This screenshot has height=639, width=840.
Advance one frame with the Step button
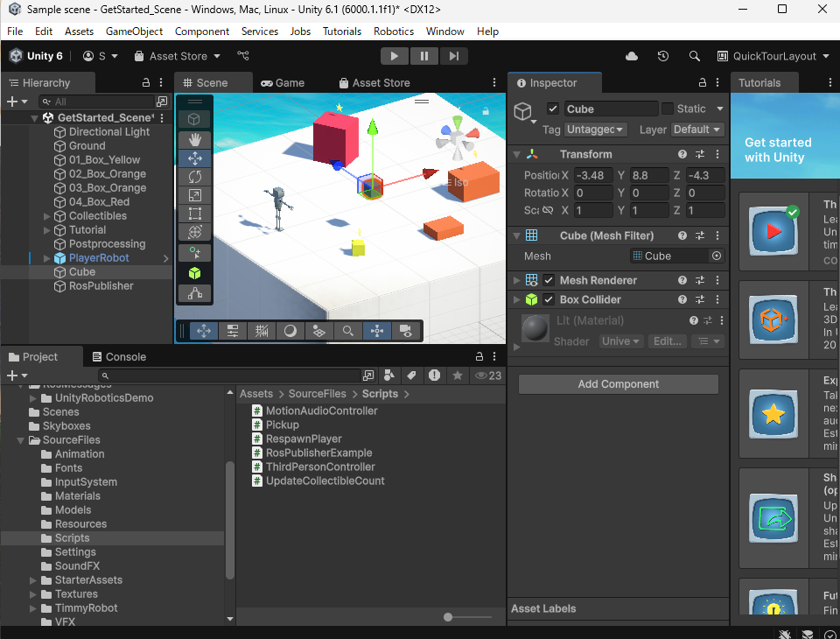point(453,56)
